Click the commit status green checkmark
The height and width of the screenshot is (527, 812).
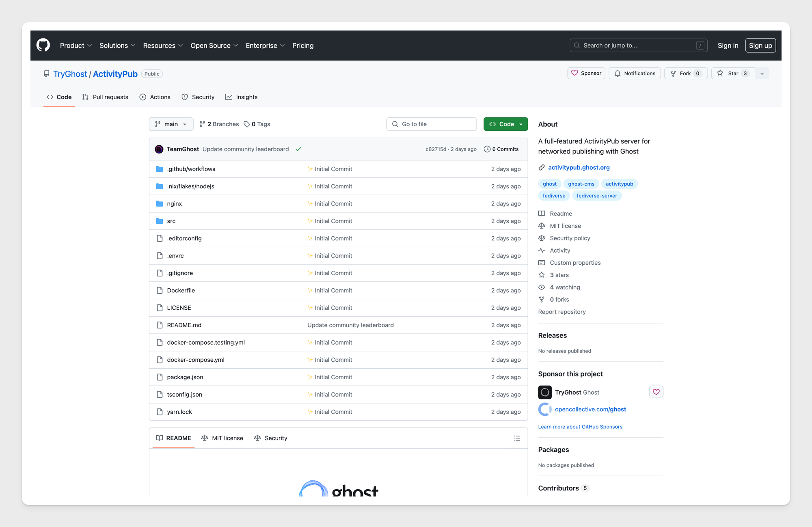[x=298, y=149]
